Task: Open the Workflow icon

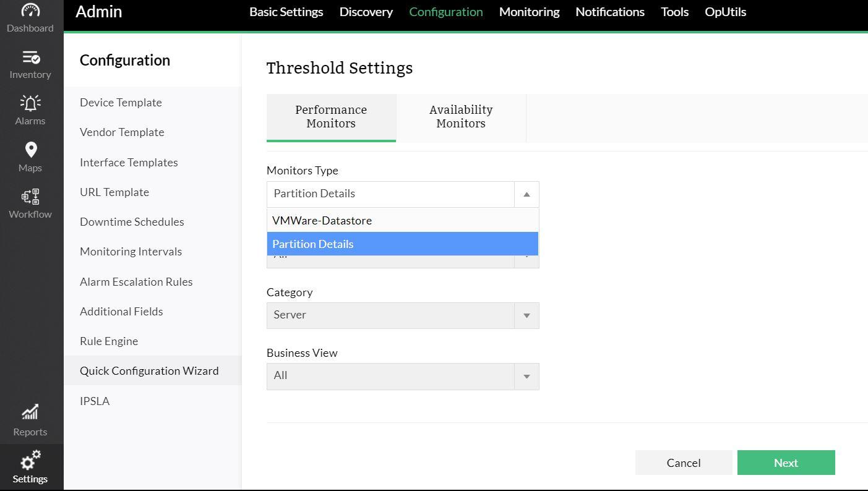Action: tap(30, 197)
